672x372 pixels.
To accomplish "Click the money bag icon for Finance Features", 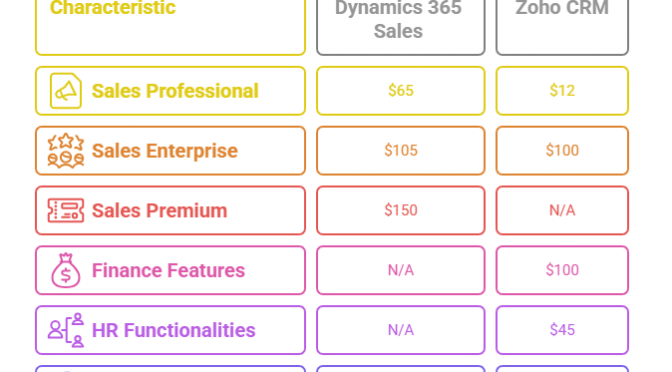I will pyautogui.click(x=66, y=270).
